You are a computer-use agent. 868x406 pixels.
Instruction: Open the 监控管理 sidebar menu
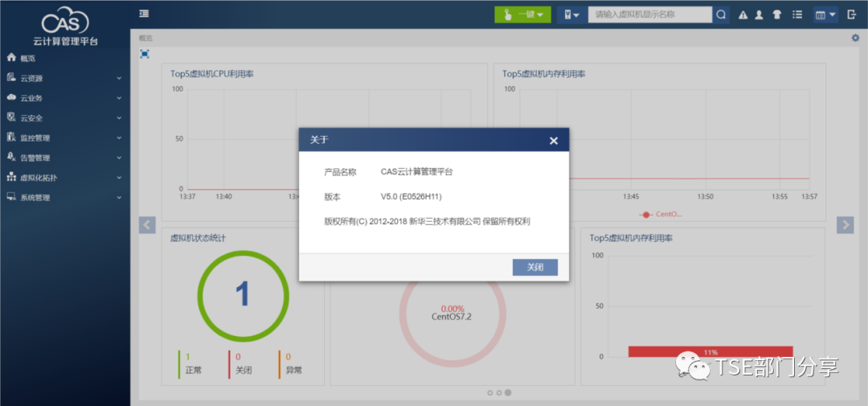(x=65, y=138)
